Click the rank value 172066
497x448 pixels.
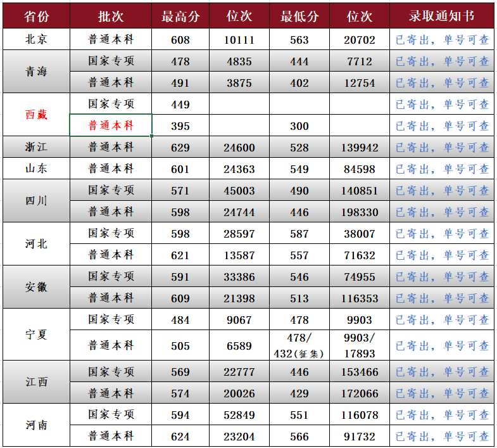tap(360, 394)
